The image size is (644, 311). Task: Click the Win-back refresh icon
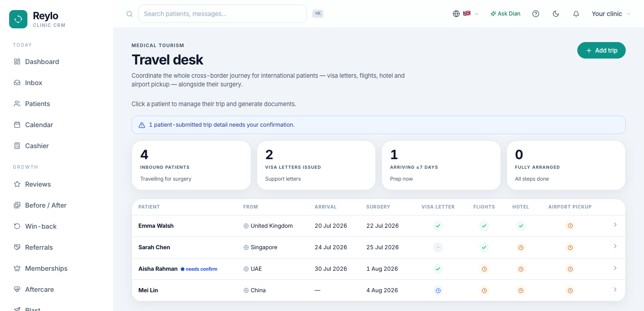click(x=17, y=226)
